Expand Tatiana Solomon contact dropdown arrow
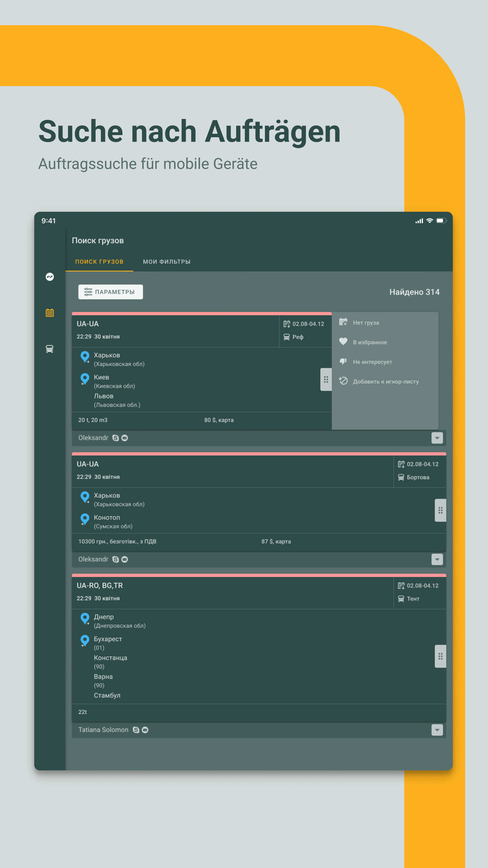The height and width of the screenshot is (868, 488). (x=437, y=730)
